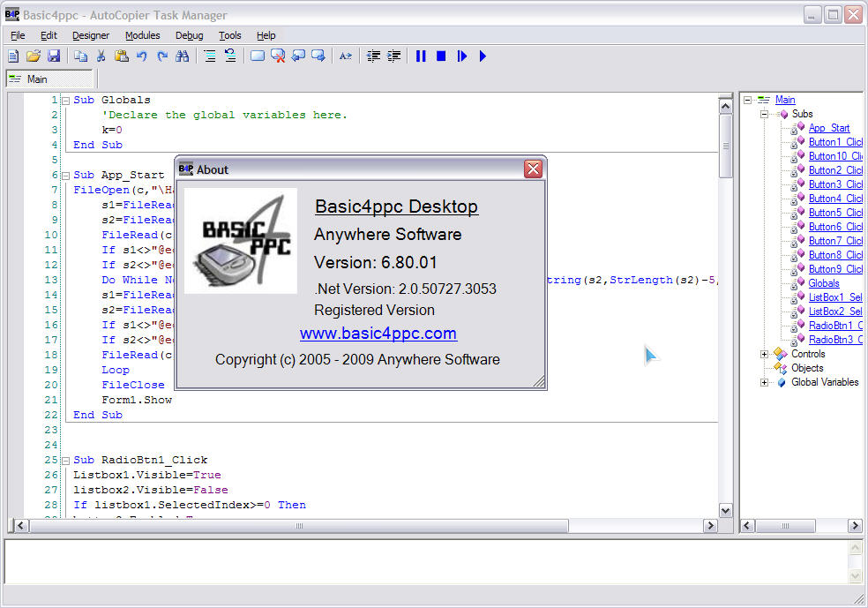Click the Cut scissors icon

[101, 56]
